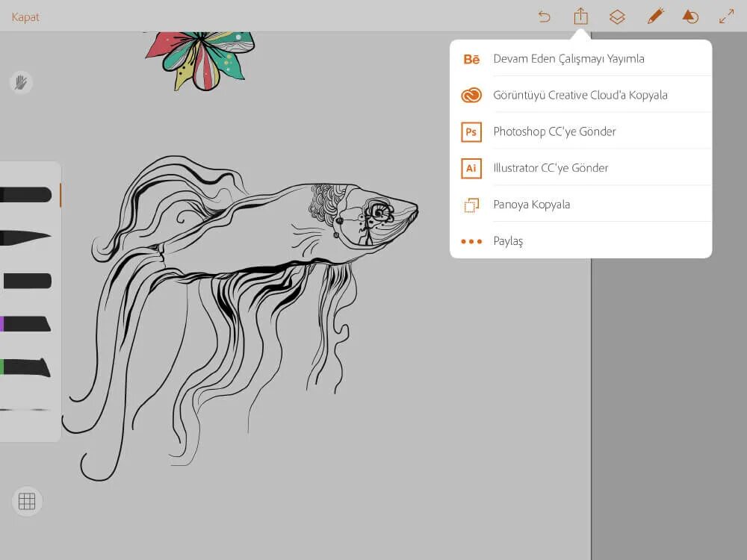Screen dimensions: 747x560
Task: Select the pencil drawing icon
Action: (x=656, y=16)
